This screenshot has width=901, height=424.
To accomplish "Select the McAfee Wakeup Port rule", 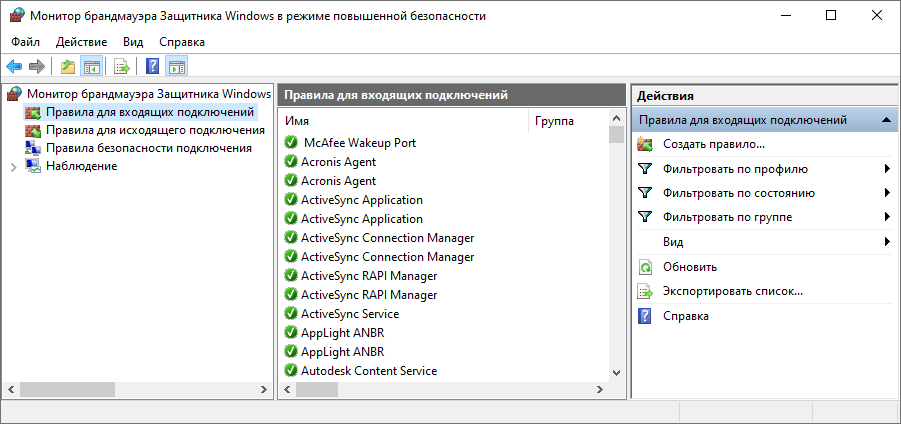I will (x=359, y=143).
